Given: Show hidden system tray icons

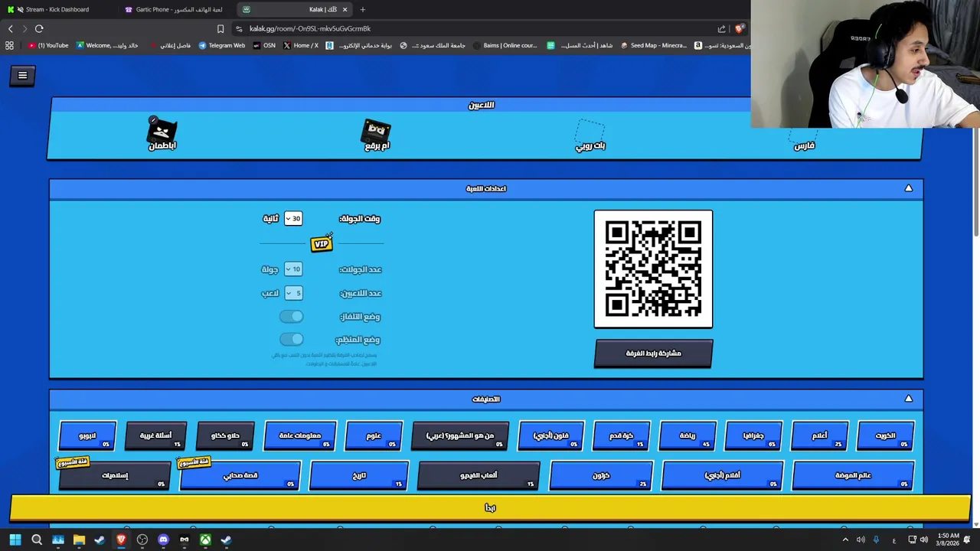Looking at the screenshot, I should coord(845,540).
